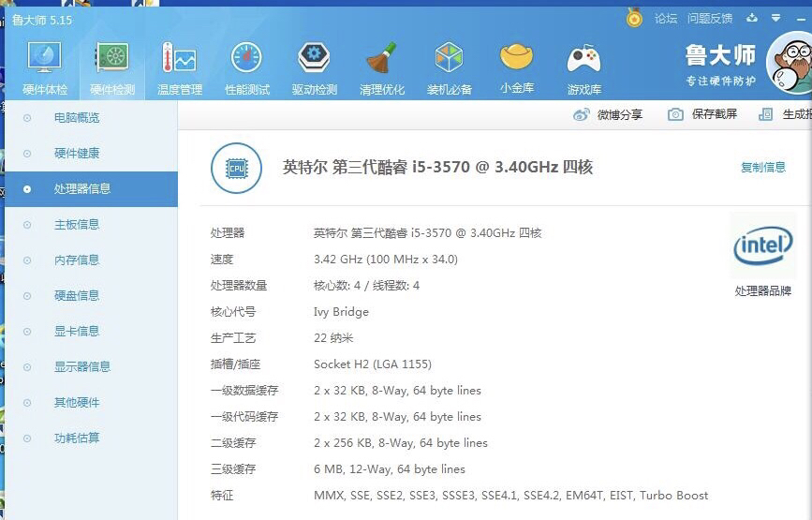Screen dimensions: 812x520
Task: Click the 22 纳米 process value
Action: pyautogui.click(x=333, y=338)
